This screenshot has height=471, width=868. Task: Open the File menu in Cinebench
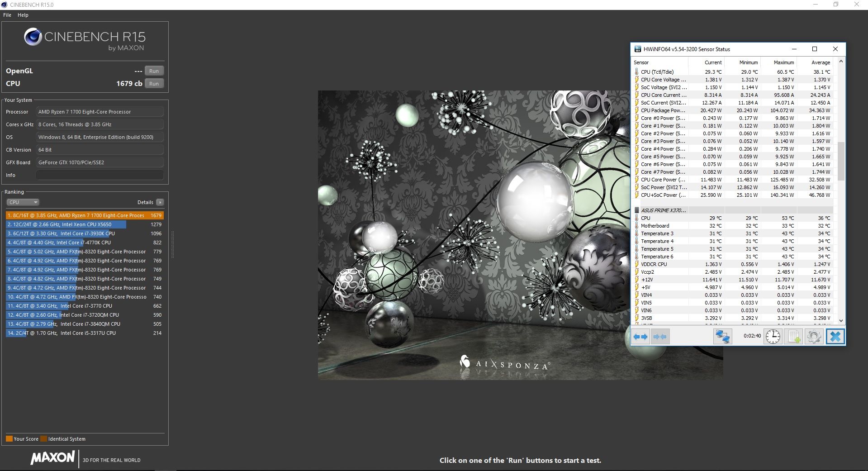[7, 15]
